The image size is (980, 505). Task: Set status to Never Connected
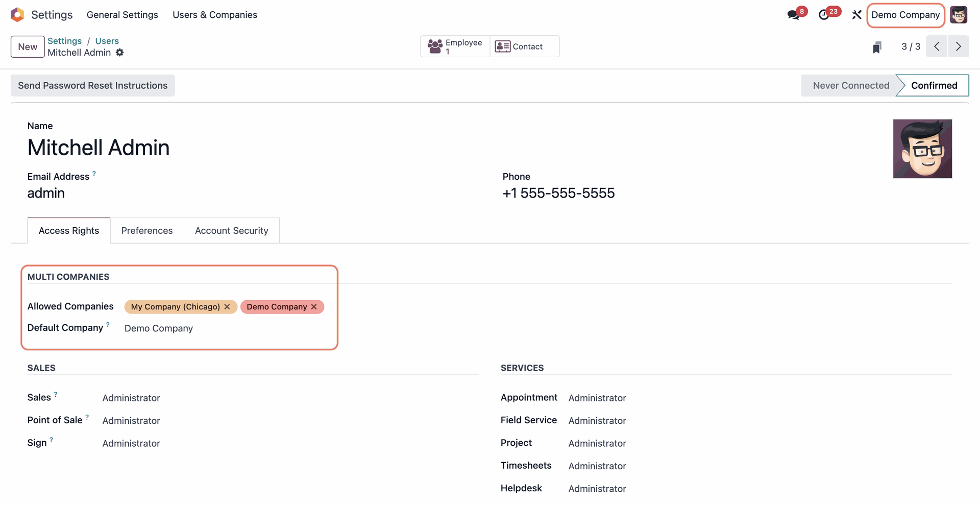tap(850, 85)
